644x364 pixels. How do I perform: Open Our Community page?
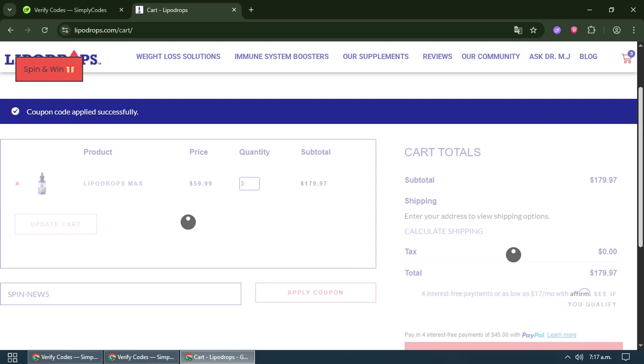pos(491,57)
